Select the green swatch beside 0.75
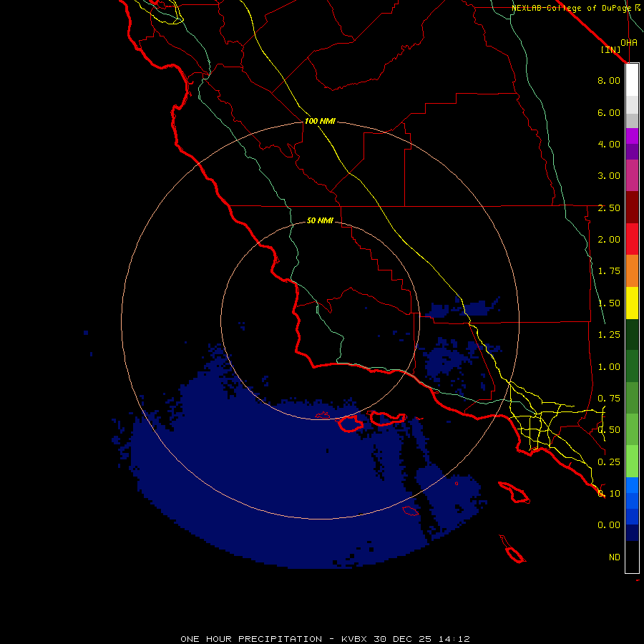Viewport: 644px width, 644px height. [x=632, y=398]
